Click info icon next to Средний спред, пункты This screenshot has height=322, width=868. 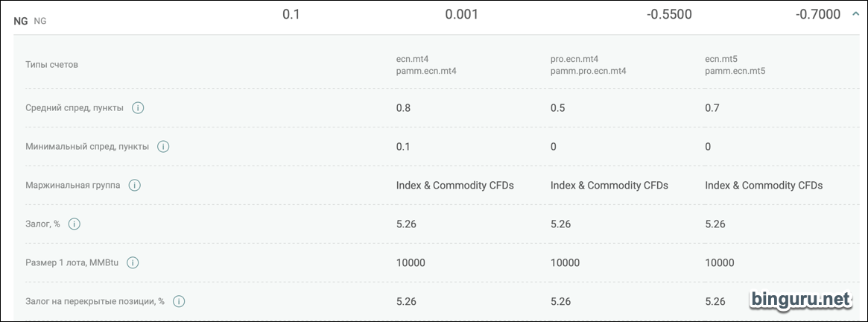(138, 108)
